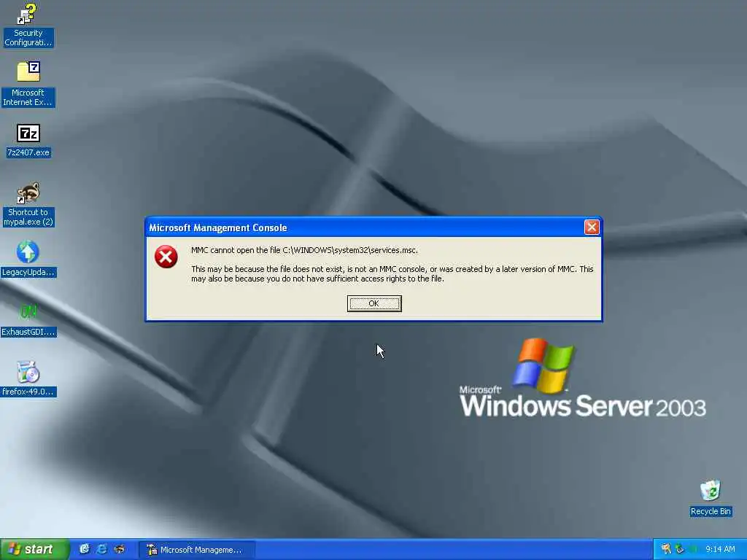This screenshot has width=747, height=560.
Task: Click the first Quick Launch icon beside Start
Action: [85, 549]
